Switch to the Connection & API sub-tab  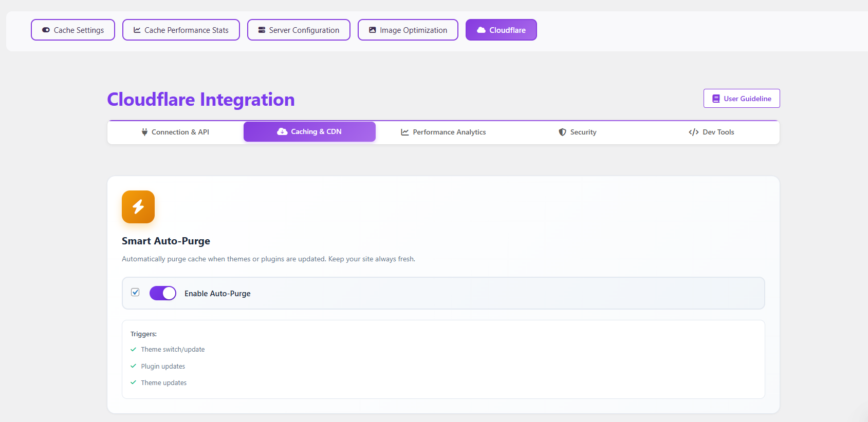coord(175,132)
